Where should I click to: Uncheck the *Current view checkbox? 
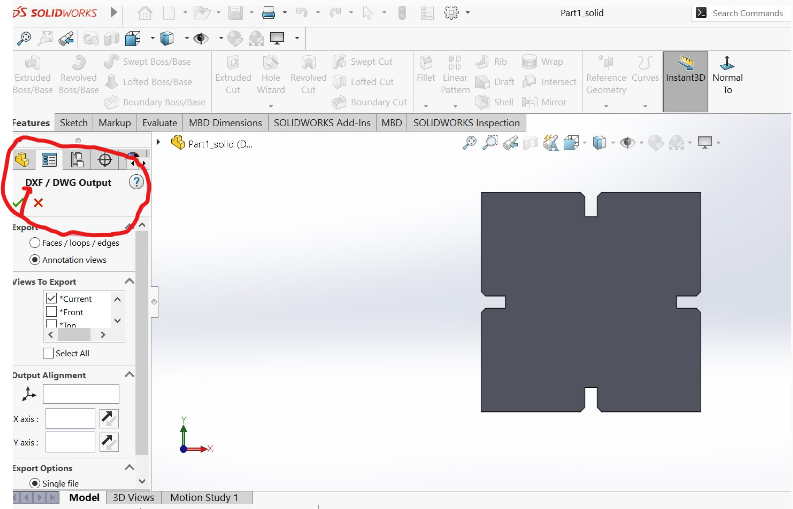[x=51, y=299]
